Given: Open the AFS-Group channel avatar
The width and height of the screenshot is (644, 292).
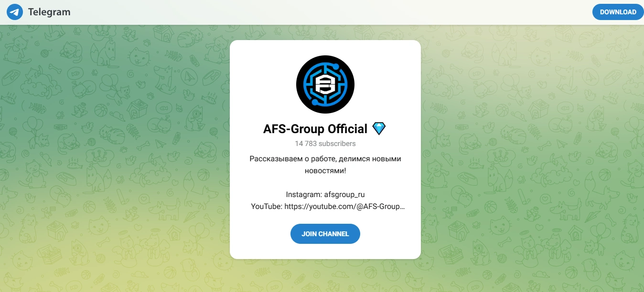Looking at the screenshot, I should [325, 84].
